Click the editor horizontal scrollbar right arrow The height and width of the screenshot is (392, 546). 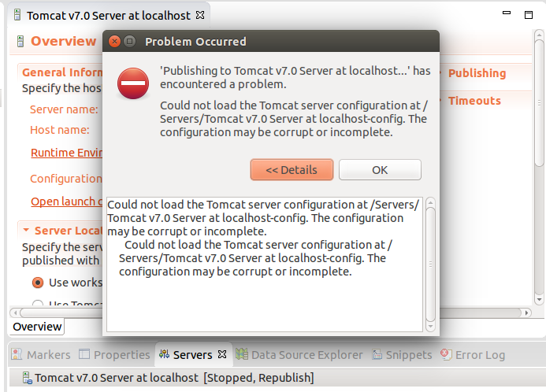(527, 312)
